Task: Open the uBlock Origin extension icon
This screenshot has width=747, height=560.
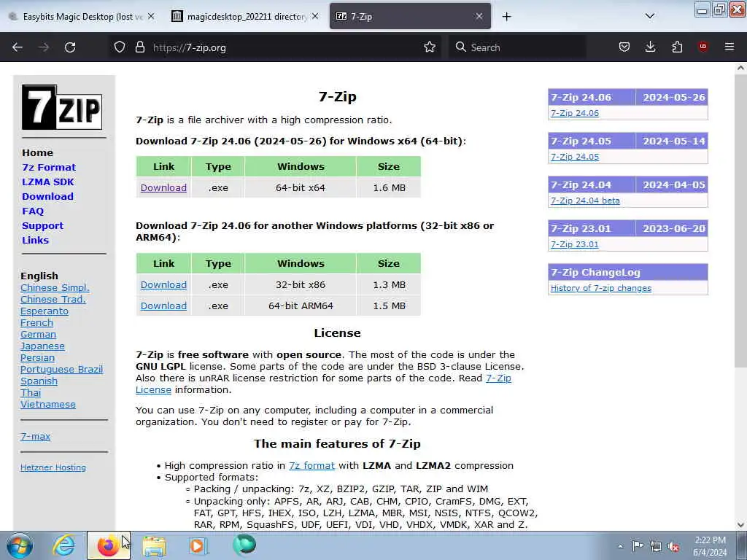Action: pyautogui.click(x=703, y=47)
